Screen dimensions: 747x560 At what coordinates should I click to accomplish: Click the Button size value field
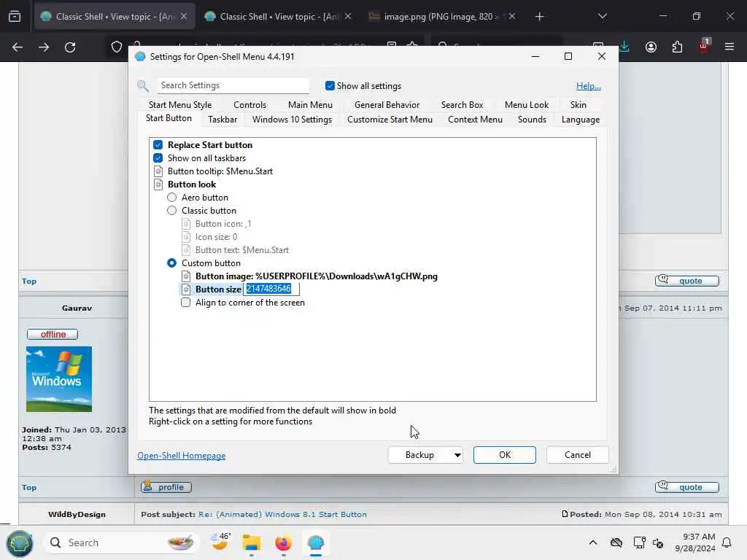[271, 289]
